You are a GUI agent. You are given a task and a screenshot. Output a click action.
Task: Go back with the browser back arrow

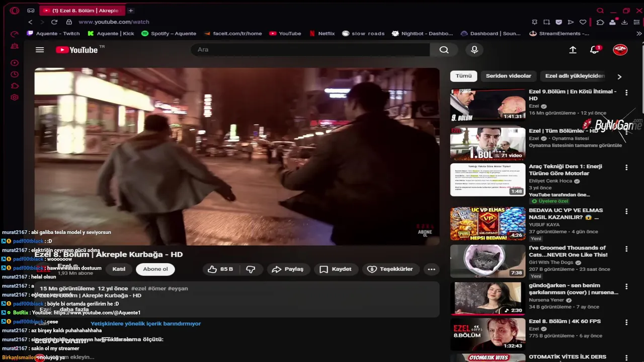30,22
